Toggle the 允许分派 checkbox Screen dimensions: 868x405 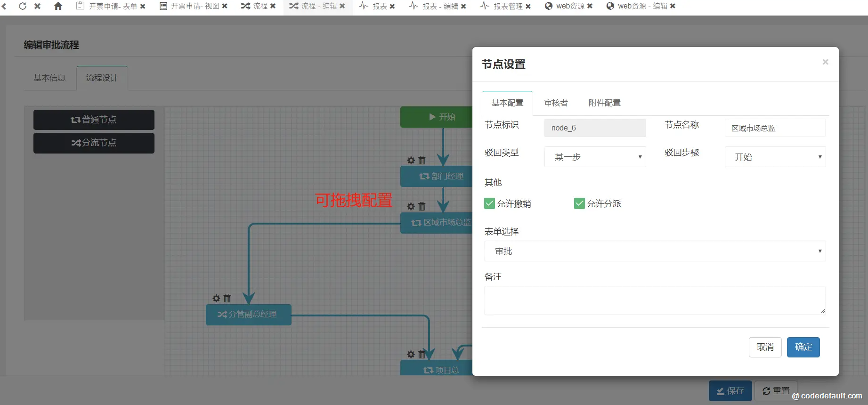coord(579,203)
